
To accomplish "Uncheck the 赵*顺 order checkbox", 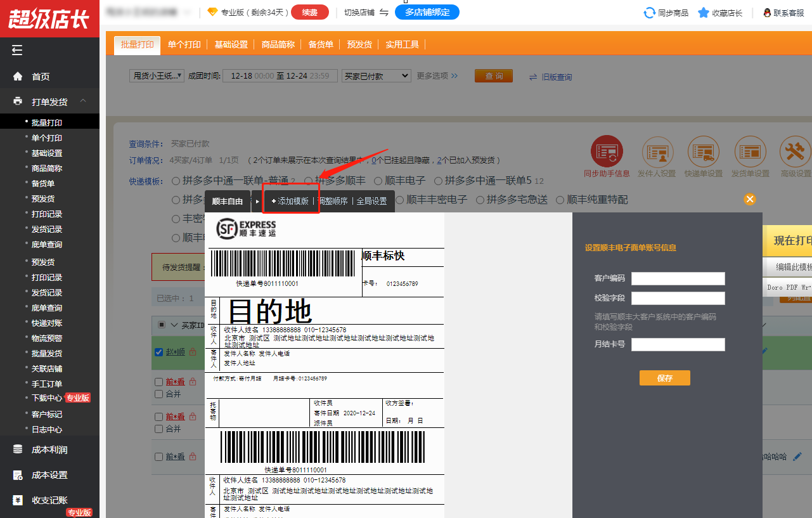I will (x=159, y=352).
